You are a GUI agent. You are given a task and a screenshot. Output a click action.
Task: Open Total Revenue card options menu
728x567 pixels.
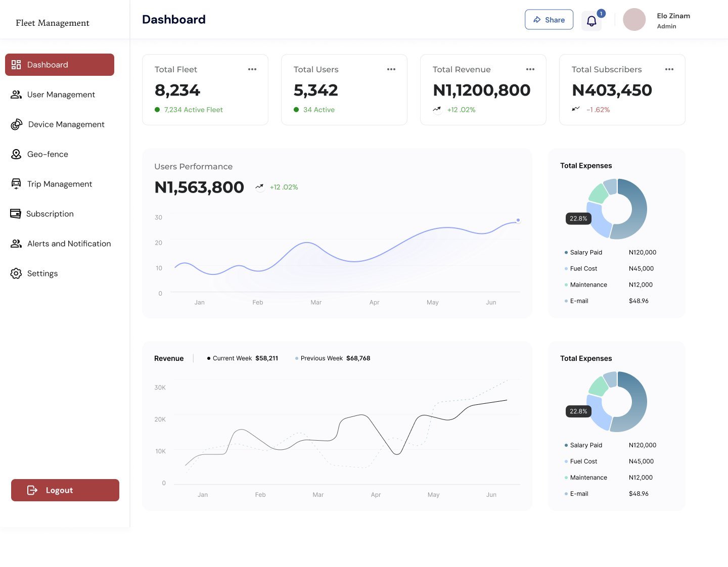pyautogui.click(x=530, y=69)
